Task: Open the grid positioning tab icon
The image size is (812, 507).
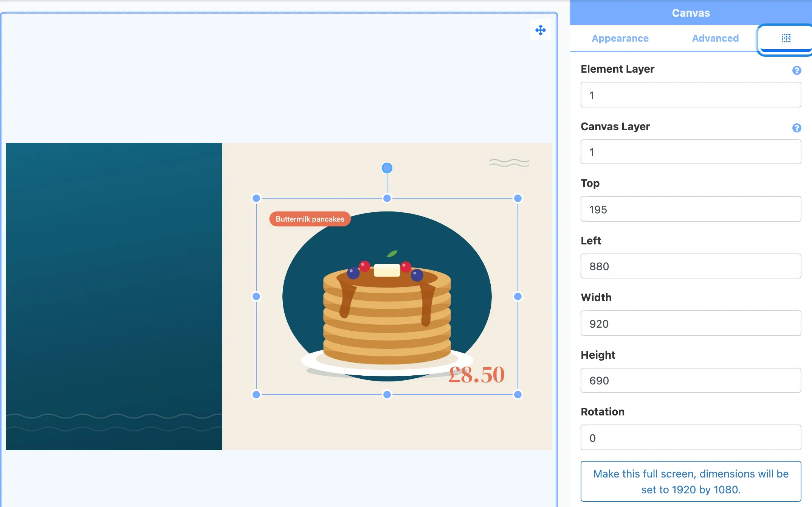Action: coord(786,38)
